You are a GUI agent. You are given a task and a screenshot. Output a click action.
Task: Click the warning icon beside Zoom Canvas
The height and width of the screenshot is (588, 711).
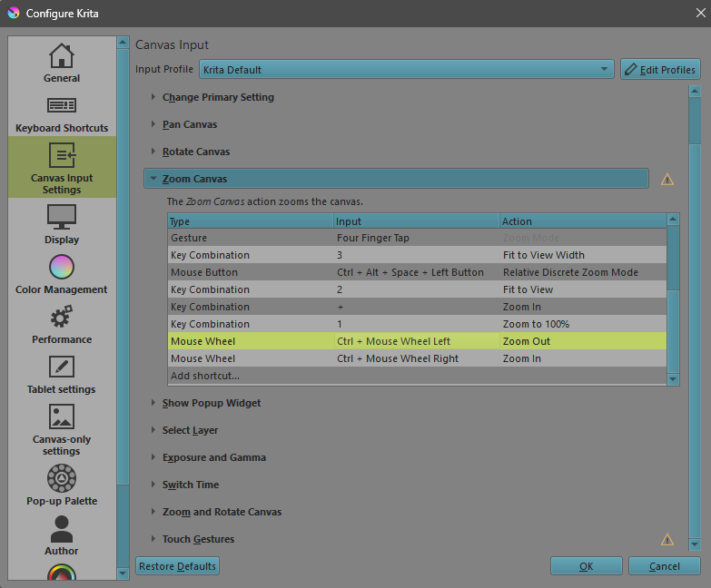(667, 180)
